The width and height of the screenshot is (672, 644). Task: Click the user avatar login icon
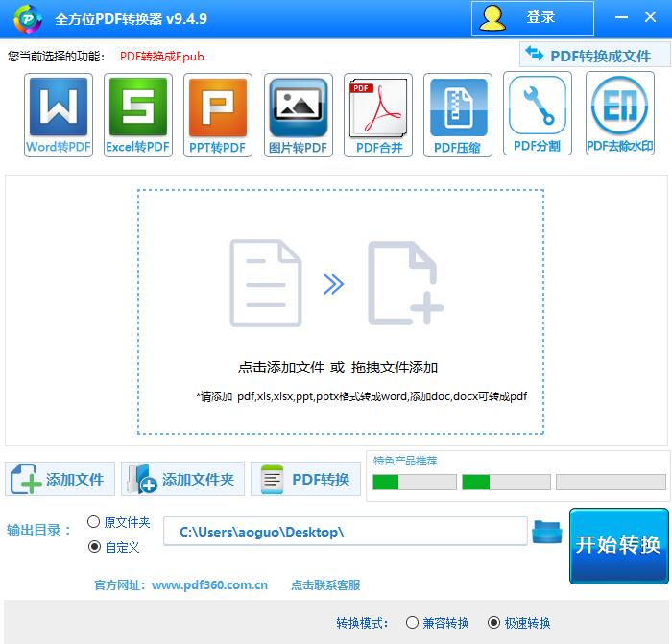point(492,18)
